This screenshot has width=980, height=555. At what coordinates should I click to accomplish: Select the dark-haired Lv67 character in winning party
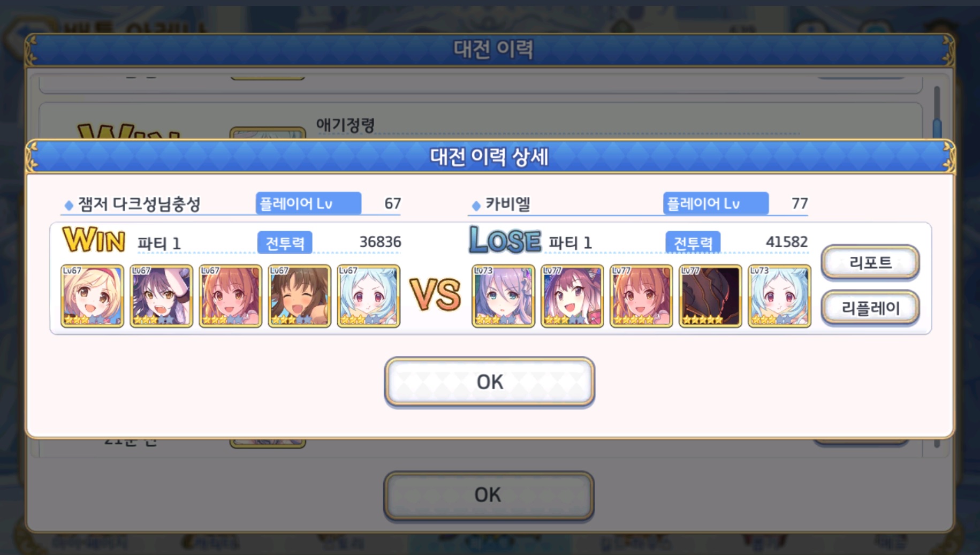coord(161,295)
